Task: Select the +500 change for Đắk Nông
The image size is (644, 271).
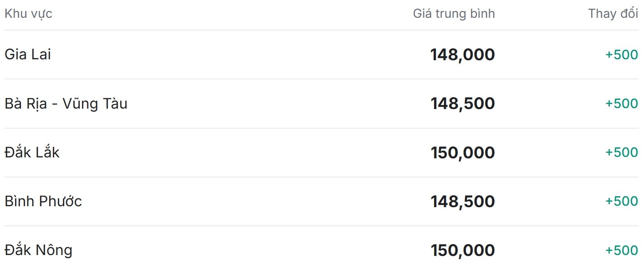Action: point(621,250)
